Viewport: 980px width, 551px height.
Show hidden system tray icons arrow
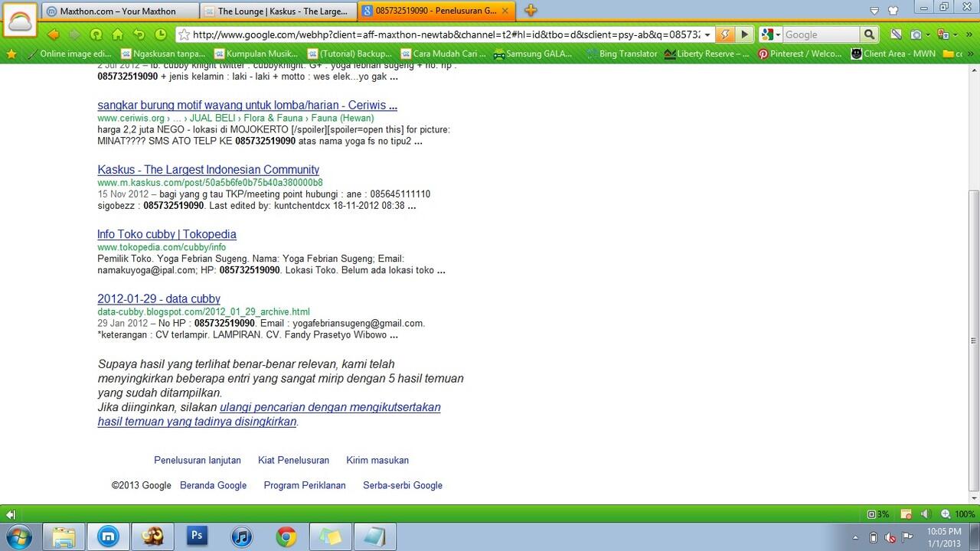855,537
